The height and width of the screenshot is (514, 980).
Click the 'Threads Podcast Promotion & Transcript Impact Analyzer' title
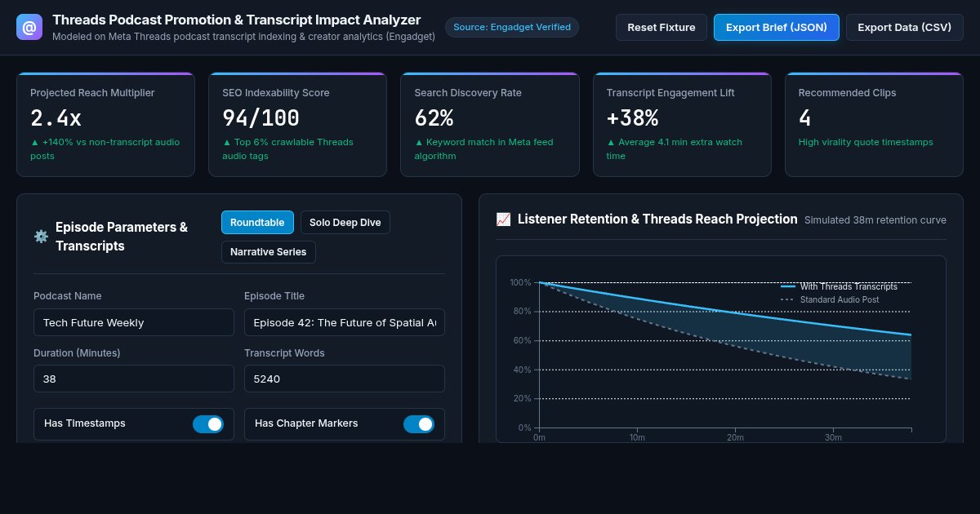[237, 20]
